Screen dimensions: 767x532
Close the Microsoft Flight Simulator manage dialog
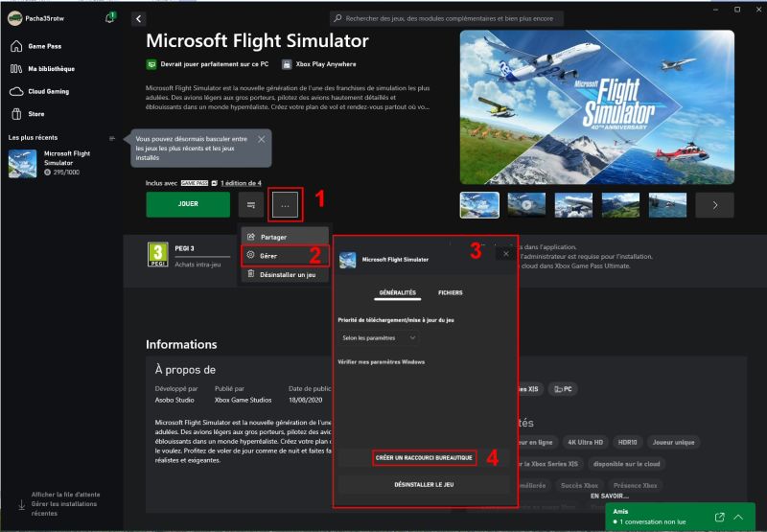[506, 253]
